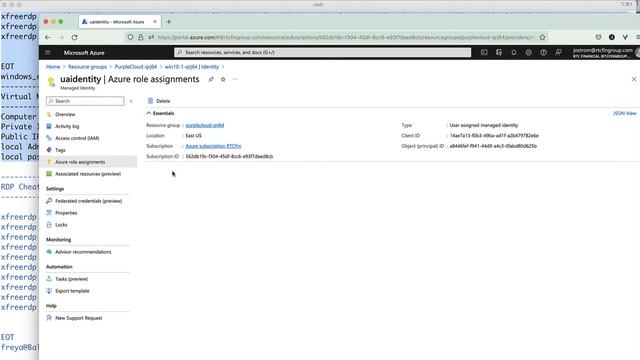Viewport: 640px width, 360px height.
Task: Open more options ellipsis next to the title
Action: click(x=235, y=79)
